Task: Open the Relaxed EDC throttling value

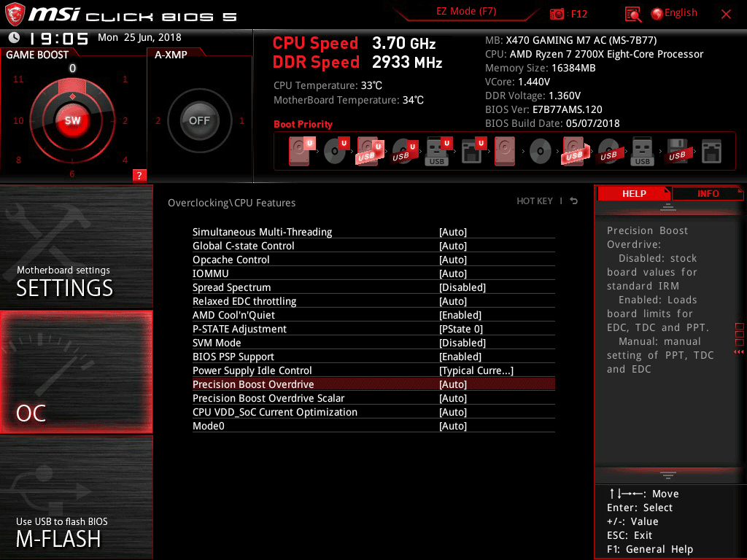Action: pos(452,301)
